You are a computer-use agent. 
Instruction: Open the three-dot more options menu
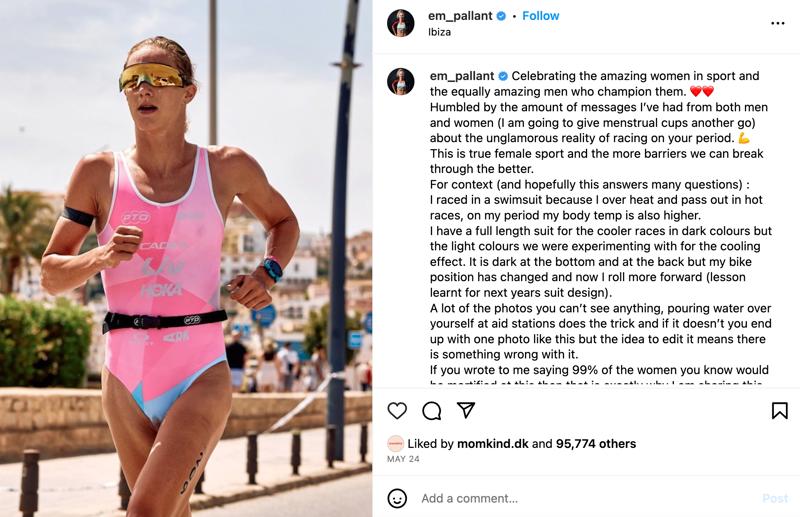tap(778, 23)
